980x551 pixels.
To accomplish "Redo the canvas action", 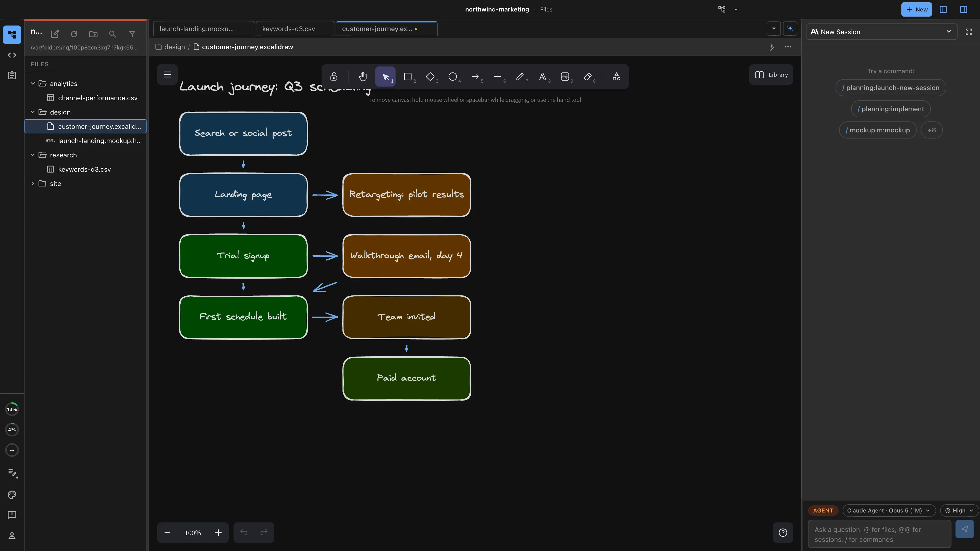I will (x=264, y=532).
